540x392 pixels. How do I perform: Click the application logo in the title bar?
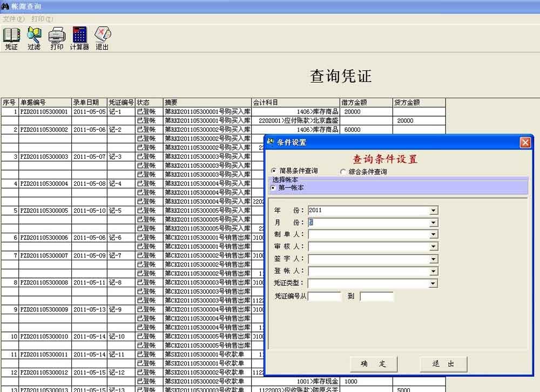coord(5,6)
